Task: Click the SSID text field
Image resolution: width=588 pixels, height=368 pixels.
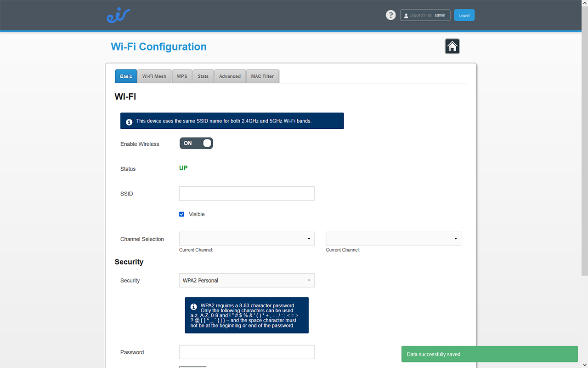Action: [247, 194]
